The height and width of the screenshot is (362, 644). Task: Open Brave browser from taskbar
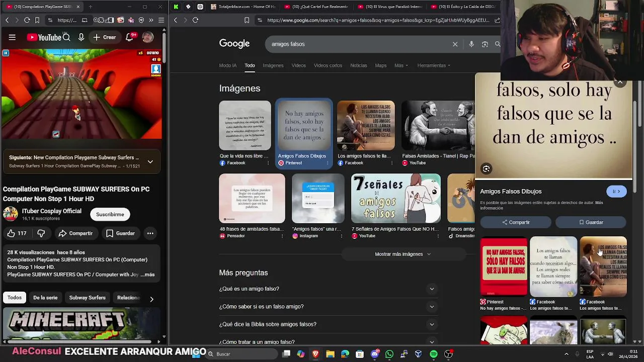point(315,354)
